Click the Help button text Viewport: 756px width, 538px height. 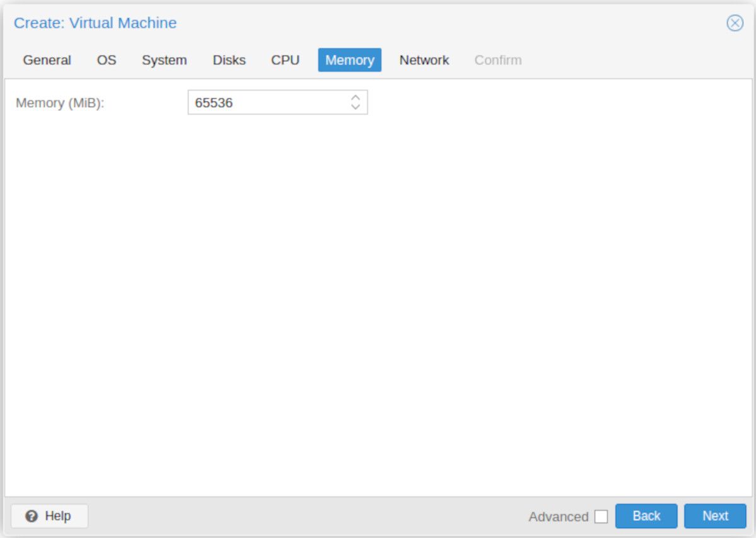click(x=58, y=516)
